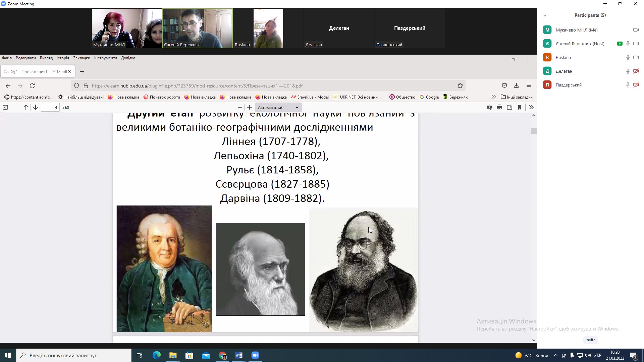Viewport: 644px width, 362px height.
Task: Click the page number input field
Action: pyautogui.click(x=50, y=107)
